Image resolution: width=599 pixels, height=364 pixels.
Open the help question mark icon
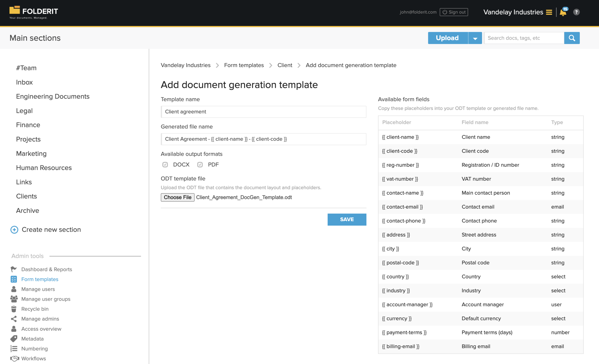coord(576,12)
